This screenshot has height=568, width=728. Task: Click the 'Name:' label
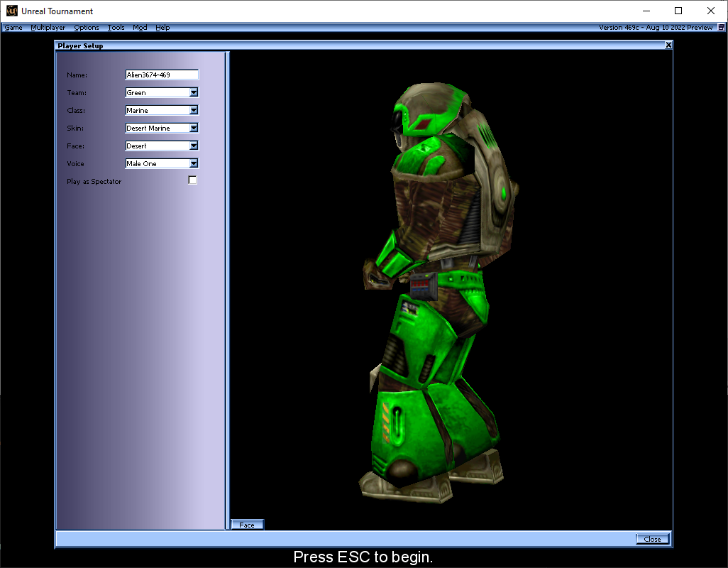[x=77, y=75]
